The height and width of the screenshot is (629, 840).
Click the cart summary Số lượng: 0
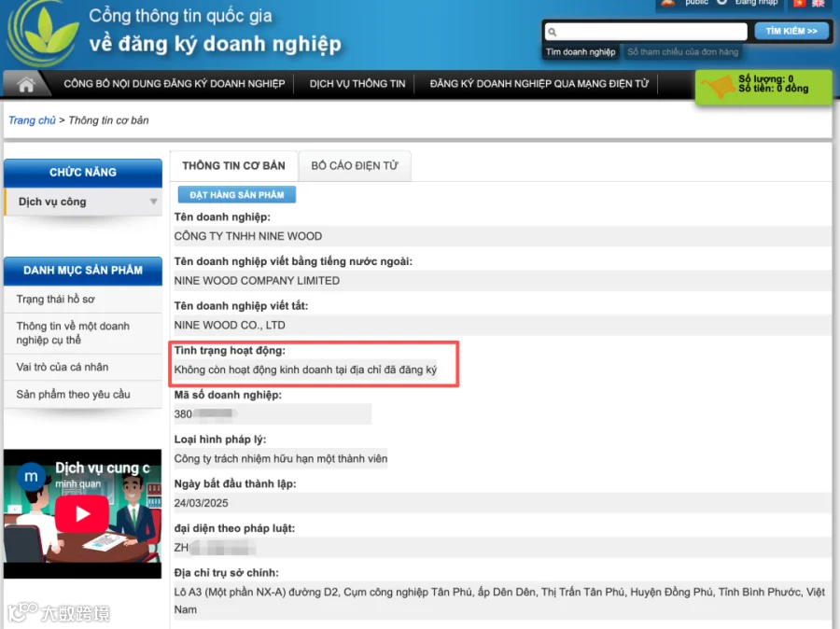click(x=765, y=78)
